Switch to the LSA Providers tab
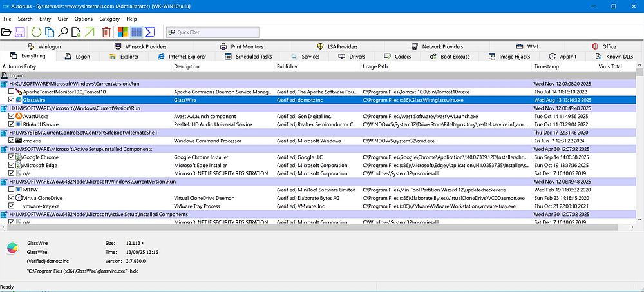 tap(337, 46)
